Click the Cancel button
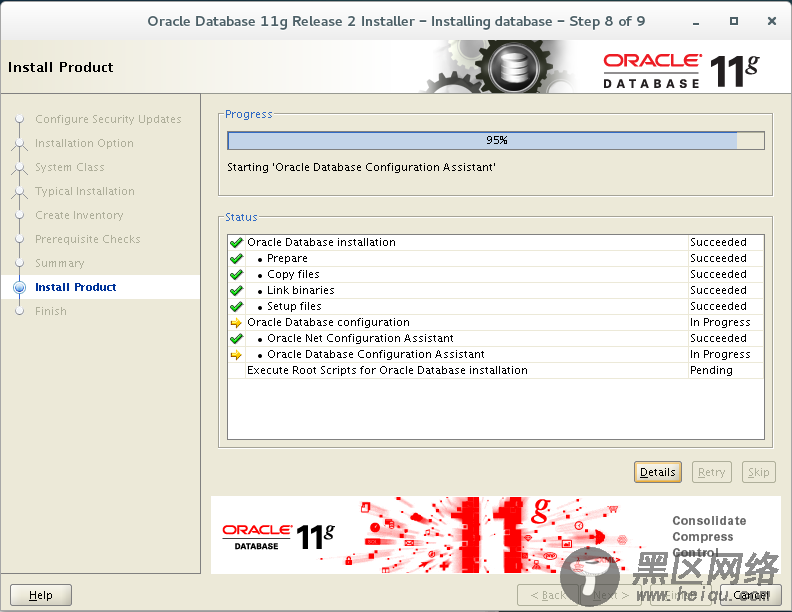 [x=751, y=595]
